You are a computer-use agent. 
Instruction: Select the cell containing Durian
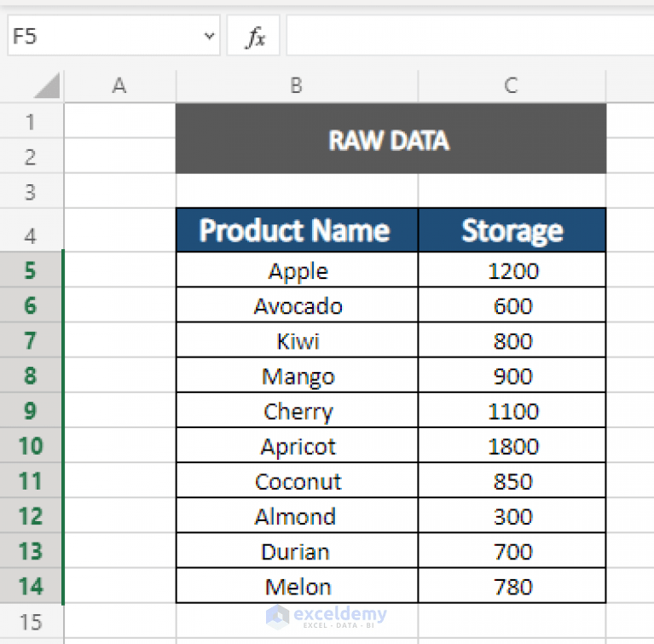coord(297,550)
